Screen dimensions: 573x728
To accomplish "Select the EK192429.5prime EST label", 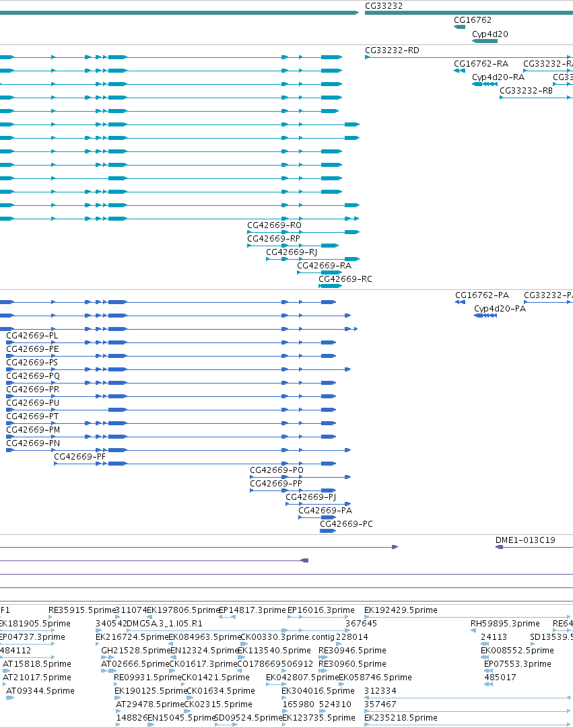I will click(401, 610).
